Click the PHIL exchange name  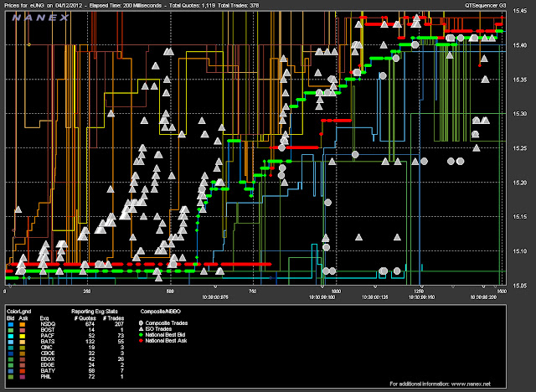pyautogui.click(x=47, y=376)
